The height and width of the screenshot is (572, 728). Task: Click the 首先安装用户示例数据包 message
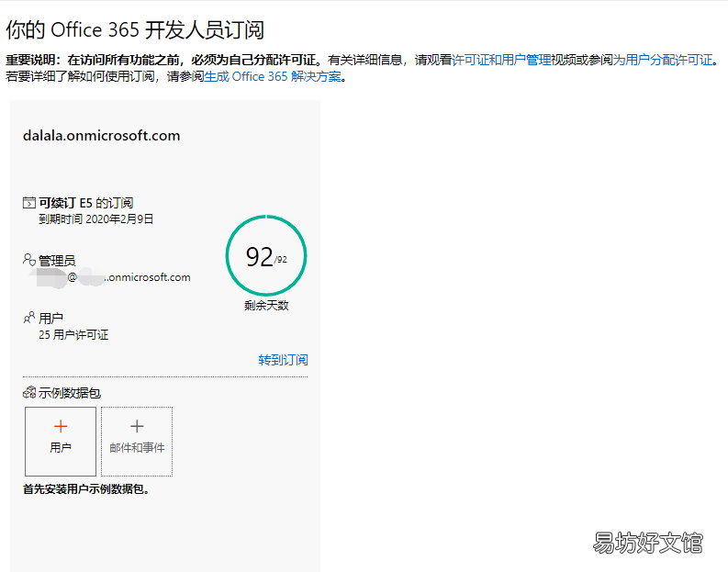pos(86,488)
